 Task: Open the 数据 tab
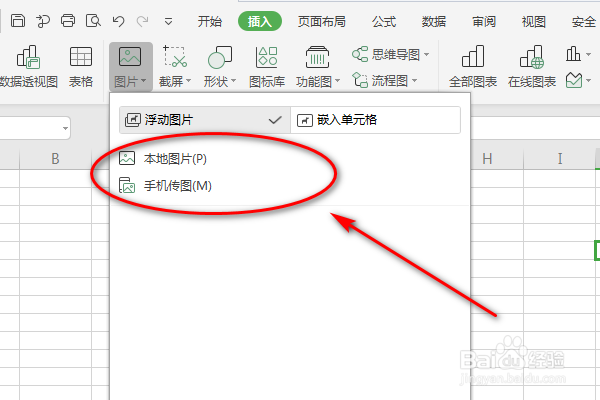pyautogui.click(x=434, y=21)
